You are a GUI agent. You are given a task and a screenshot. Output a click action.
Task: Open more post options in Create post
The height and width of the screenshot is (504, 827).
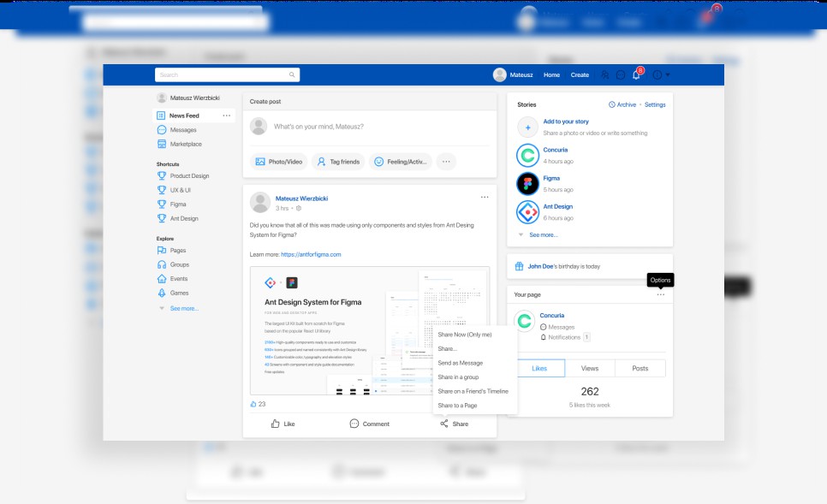pos(446,162)
